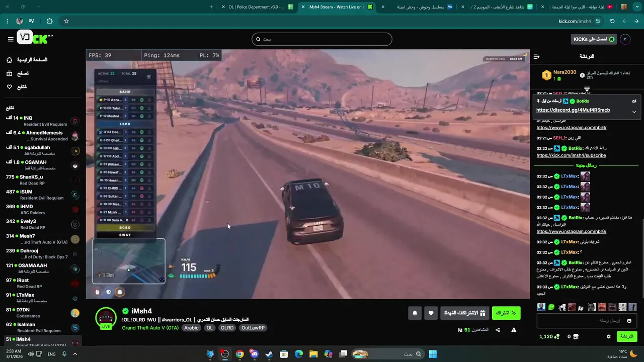Open ShanKS_u channel in the sidebar
The width and height of the screenshot is (644, 362).
43,180
